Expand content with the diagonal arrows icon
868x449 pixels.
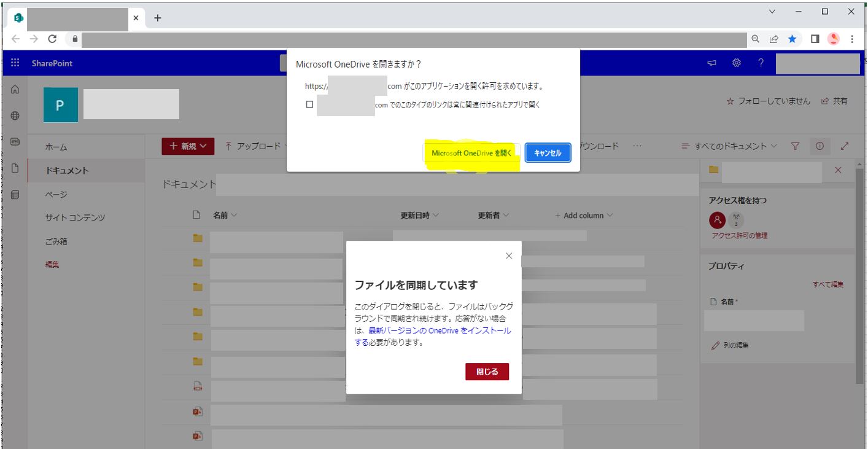845,146
